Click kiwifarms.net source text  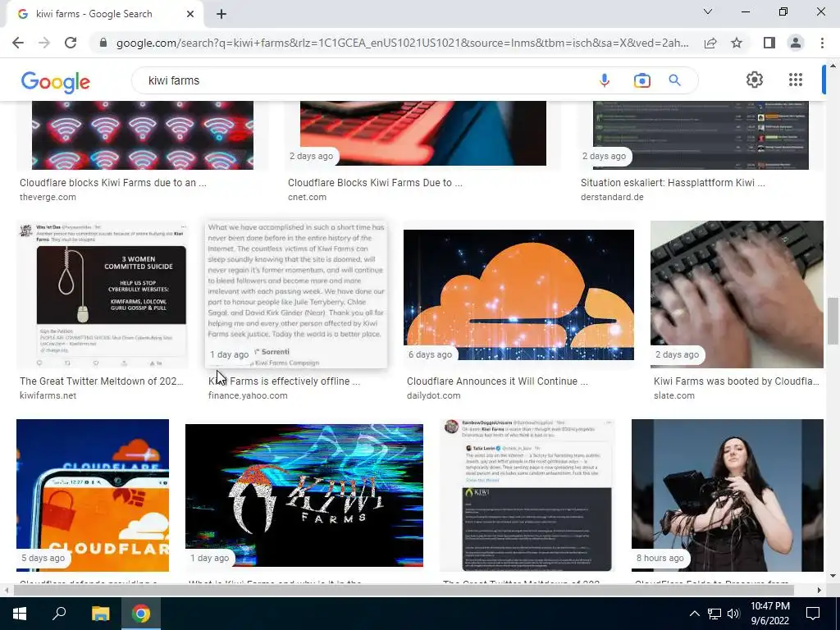tap(48, 396)
